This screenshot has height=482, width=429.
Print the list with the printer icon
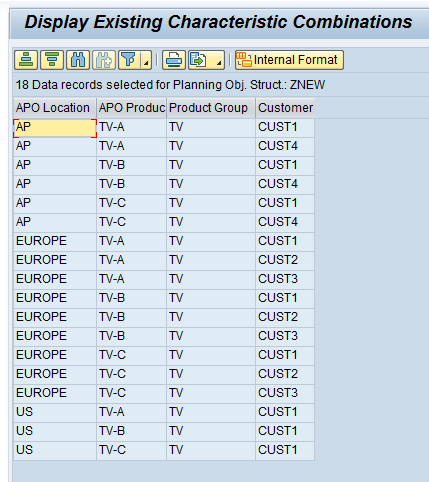(174, 60)
